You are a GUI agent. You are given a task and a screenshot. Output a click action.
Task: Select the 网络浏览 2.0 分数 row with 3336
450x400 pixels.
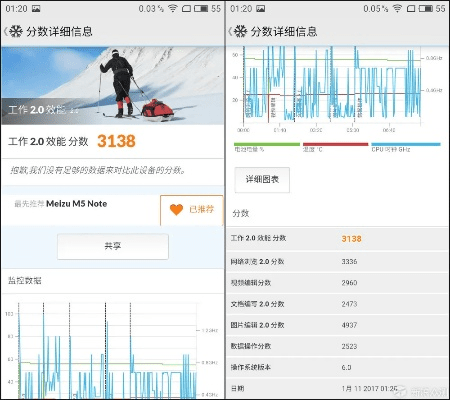337,262
